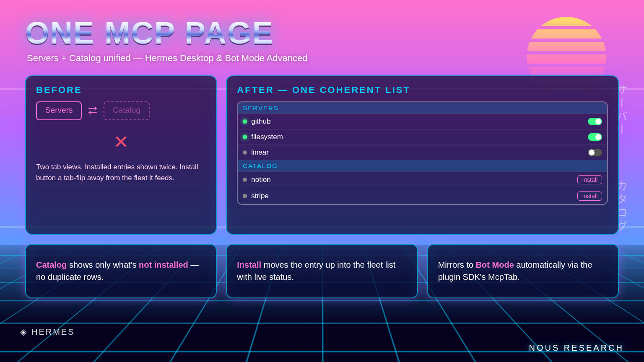Click the CATALOG section header
644x362 pixels.
tap(422, 166)
